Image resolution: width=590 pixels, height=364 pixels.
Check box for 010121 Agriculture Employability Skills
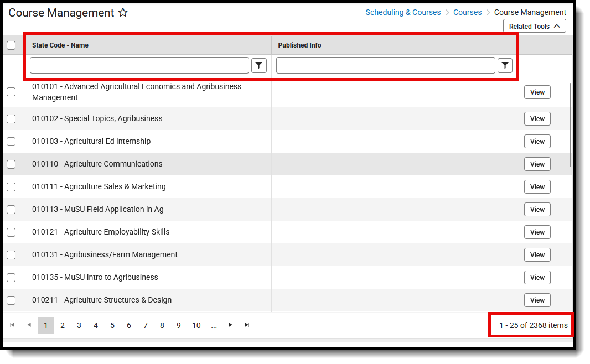tap(11, 232)
